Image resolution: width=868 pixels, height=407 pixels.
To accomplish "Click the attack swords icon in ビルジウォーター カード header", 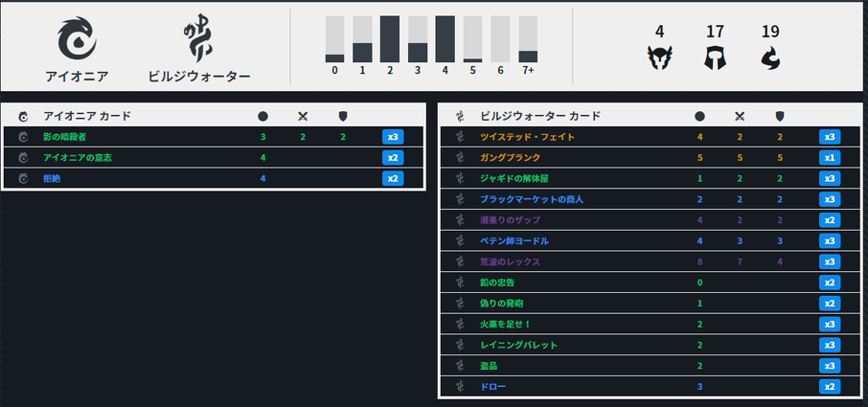I will pyautogui.click(x=740, y=116).
